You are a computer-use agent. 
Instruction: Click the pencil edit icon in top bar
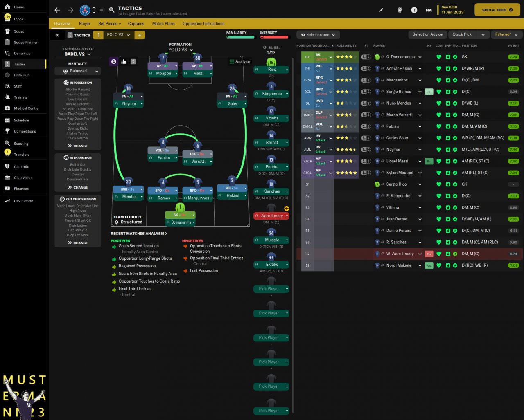382,10
